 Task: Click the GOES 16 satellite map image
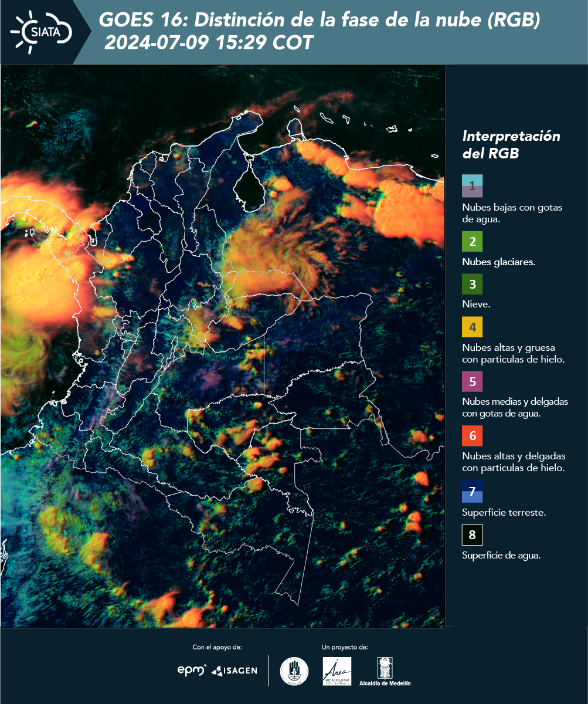point(222,346)
